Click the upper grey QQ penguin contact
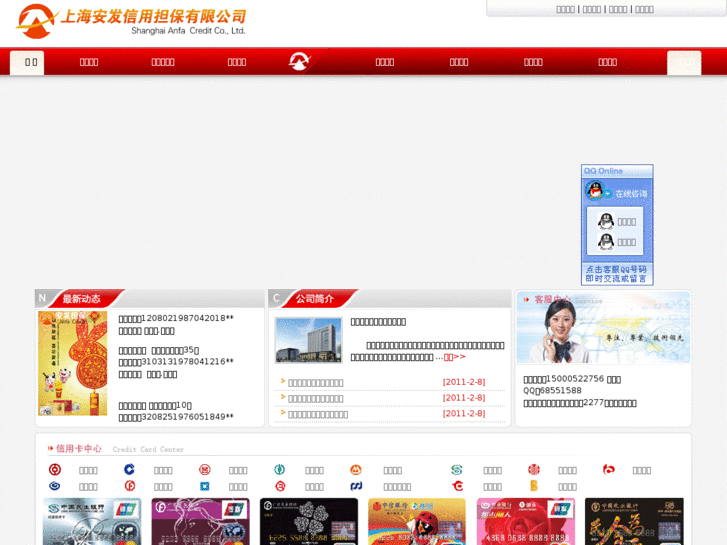 coord(606,222)
